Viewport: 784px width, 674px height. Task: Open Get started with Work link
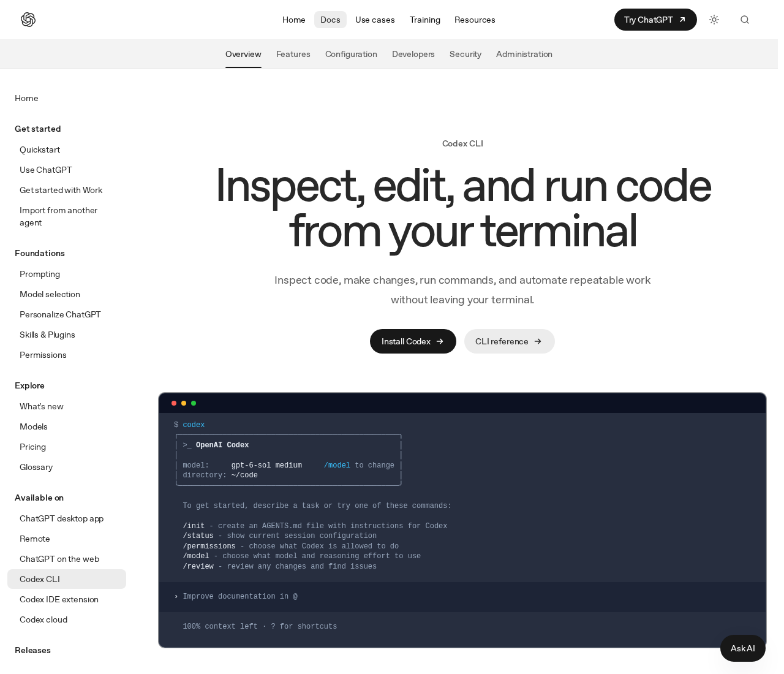tap(61, 190)
